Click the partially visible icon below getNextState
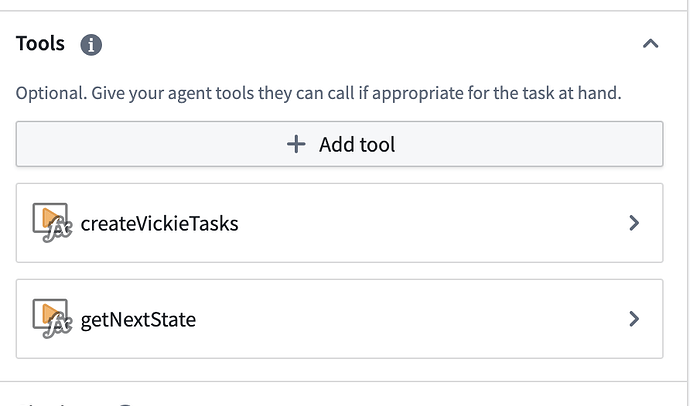Image resolution: width=690 pixels, height=406 pixels. [x=125, y=404]
